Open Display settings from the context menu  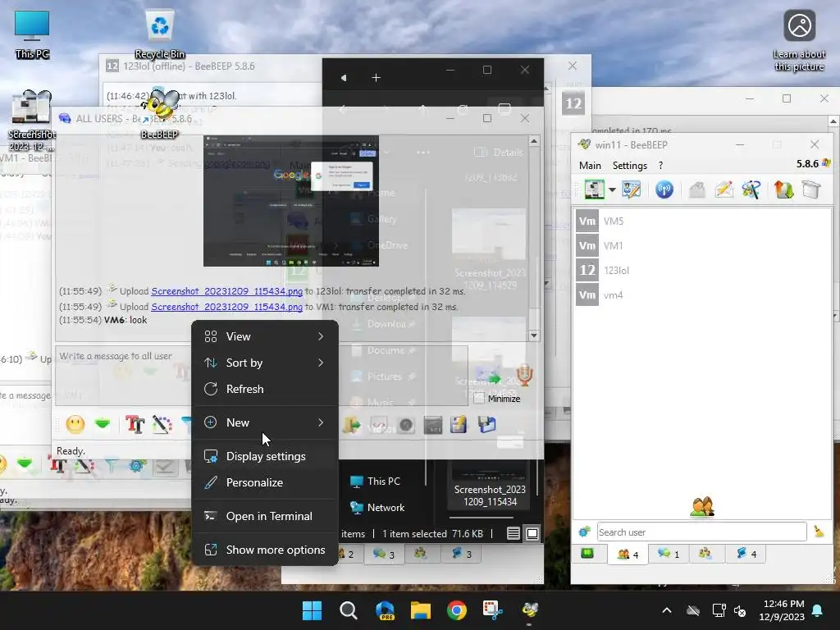coord(265,456)
